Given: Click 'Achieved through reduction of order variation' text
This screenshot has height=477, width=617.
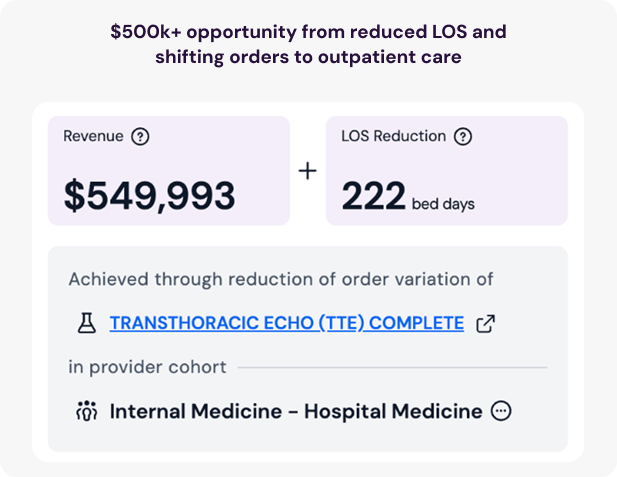Looking at the screenshot, I should [x=281, y=279].
